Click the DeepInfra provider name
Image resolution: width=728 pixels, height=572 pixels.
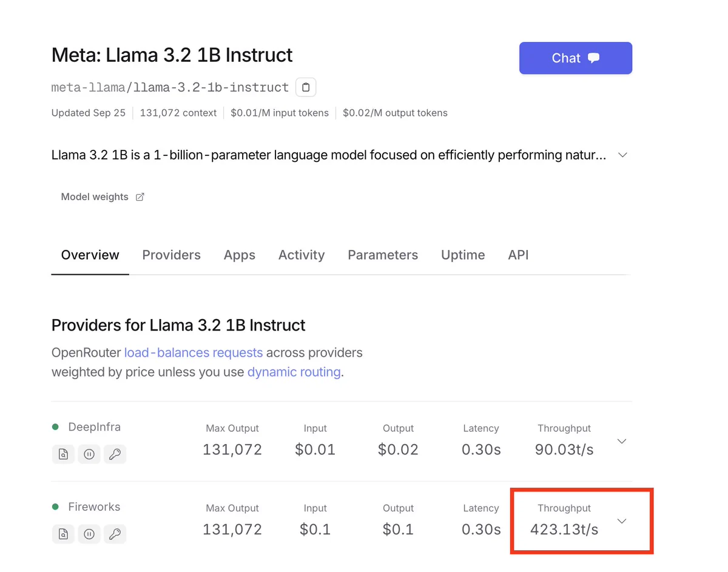tap(94, 427)
